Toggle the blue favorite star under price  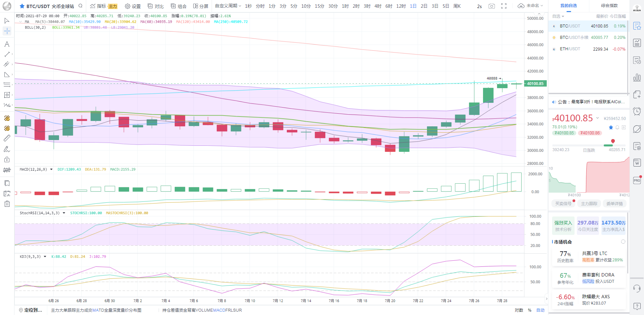click(611, 127)
